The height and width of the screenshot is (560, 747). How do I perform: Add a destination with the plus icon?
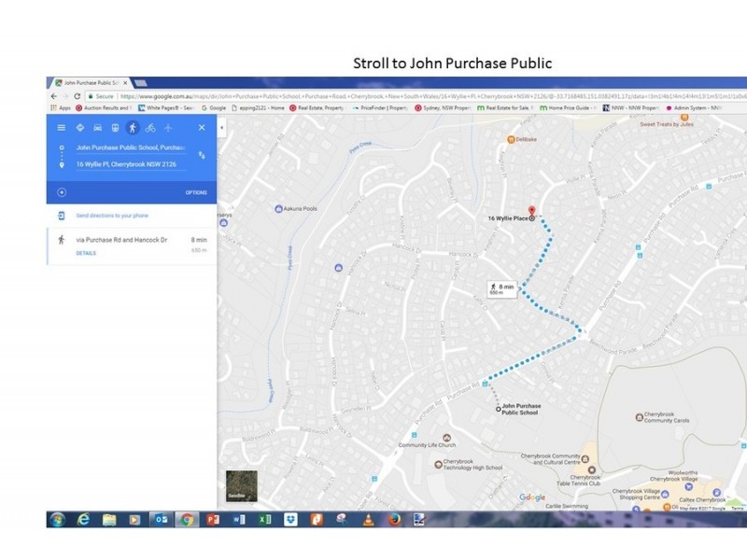click(62, 192)
